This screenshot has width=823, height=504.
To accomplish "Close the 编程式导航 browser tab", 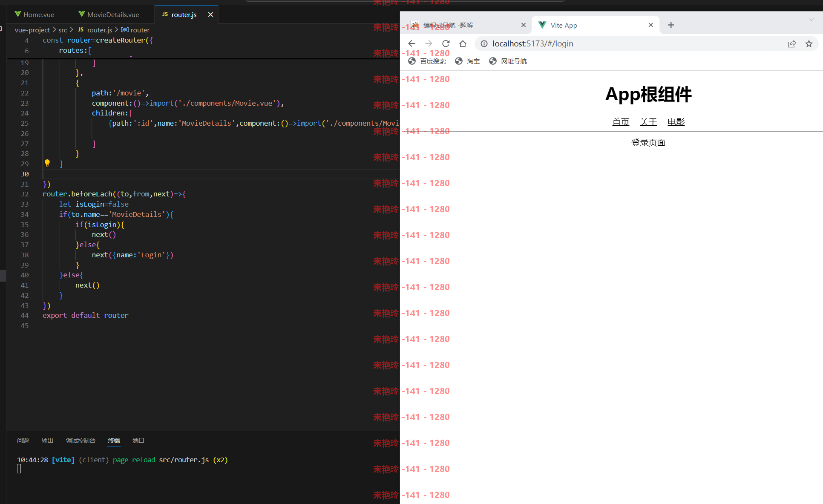I will click(524, 25).
